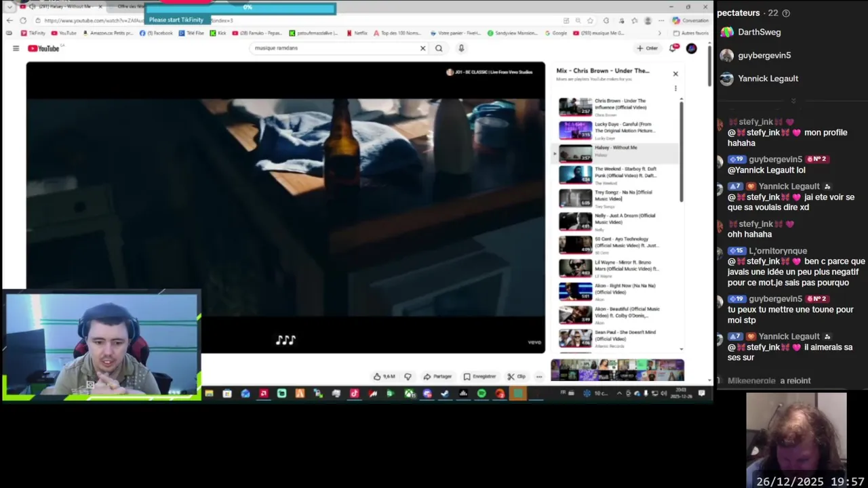This screenshot has width=868, height=488.
Task: Click the video player area
Action: tap(285, 207)
